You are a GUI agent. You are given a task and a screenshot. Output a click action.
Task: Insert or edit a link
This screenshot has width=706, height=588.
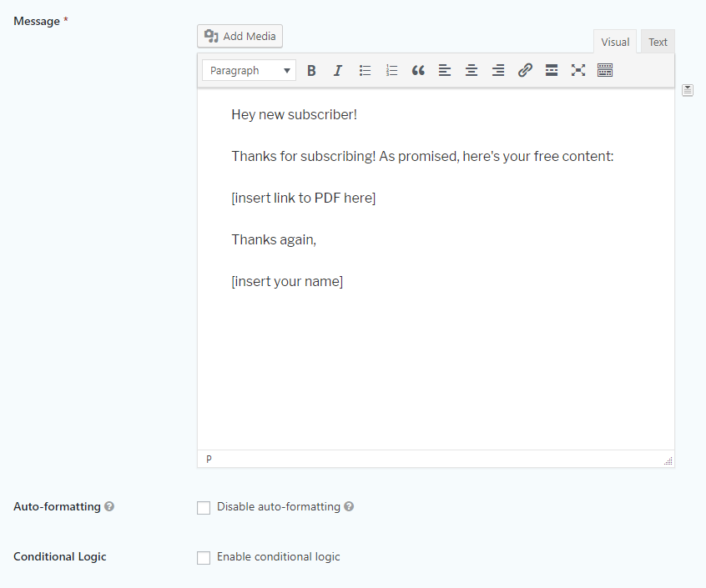pos(525,71)
